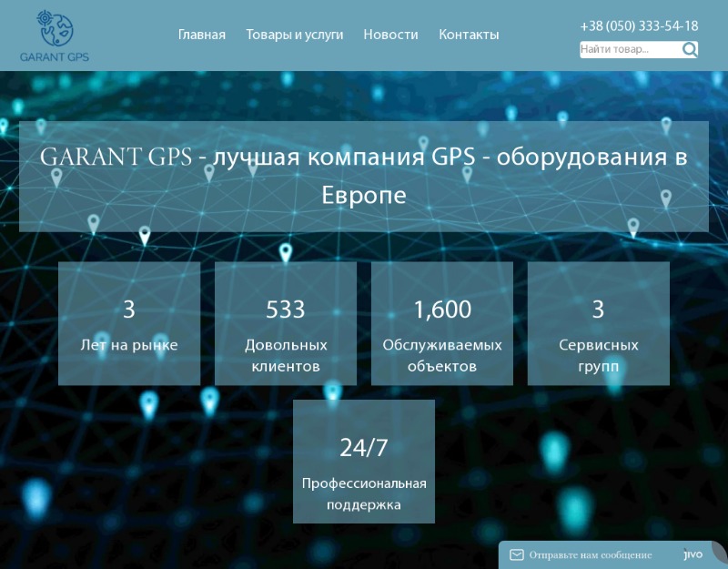Click the 3 Лет на рынке card
Screen dimensions: 728x569
point(129,323)
